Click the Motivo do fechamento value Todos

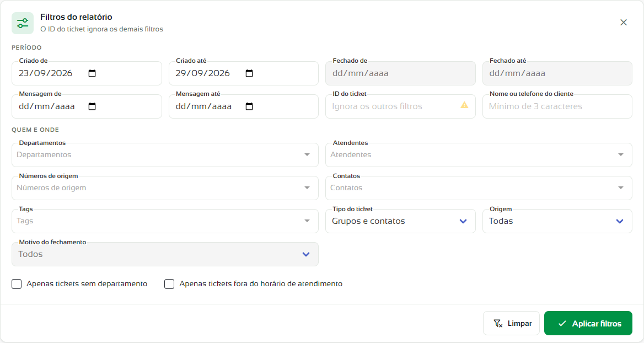30,254
